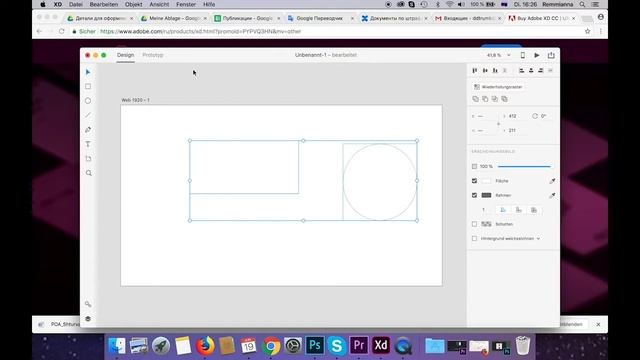Set outer stroke alignment icon
640x360 pixels.
[x=518, y=210]
